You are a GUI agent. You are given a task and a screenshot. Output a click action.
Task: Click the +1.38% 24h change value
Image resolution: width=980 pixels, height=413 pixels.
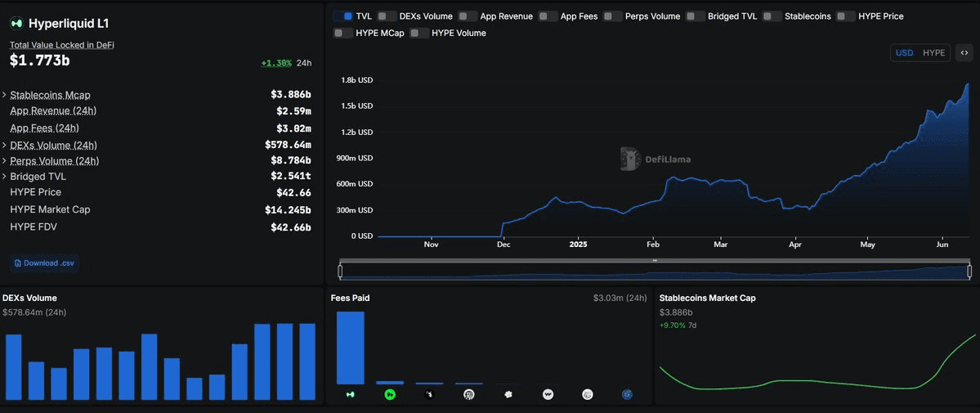276,63
